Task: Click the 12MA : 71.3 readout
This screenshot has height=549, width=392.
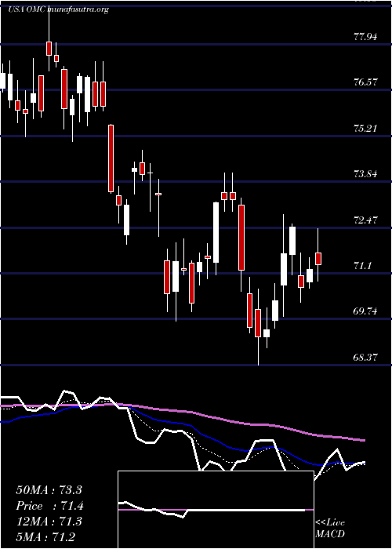Action: point(49,522)
